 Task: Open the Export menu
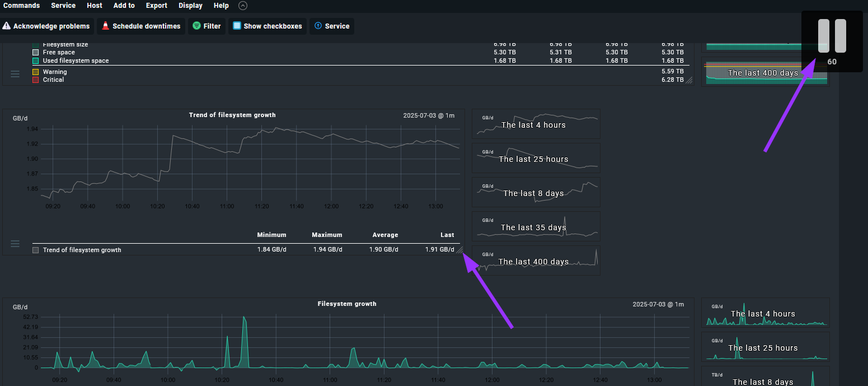click(157, 6)
